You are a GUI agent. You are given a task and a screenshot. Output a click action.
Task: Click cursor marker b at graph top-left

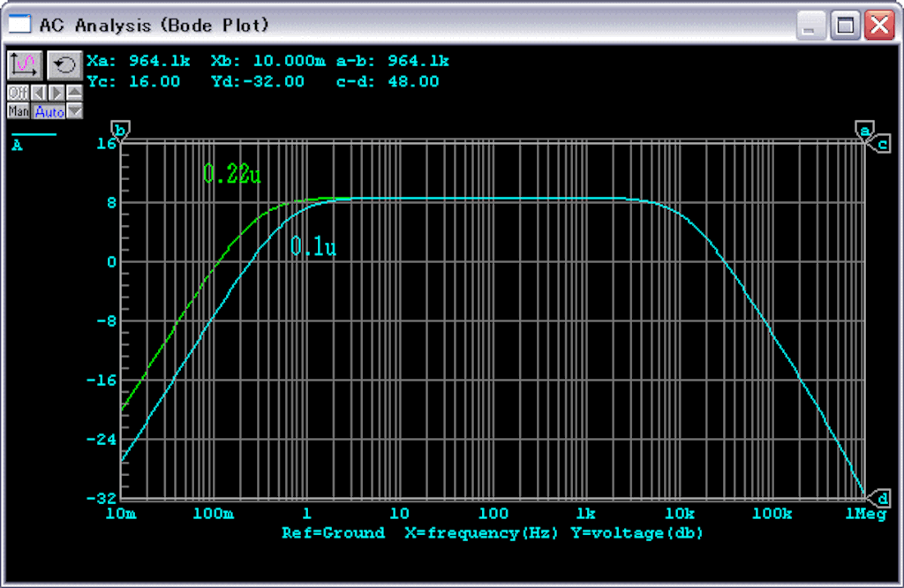(x=120, y=131)
